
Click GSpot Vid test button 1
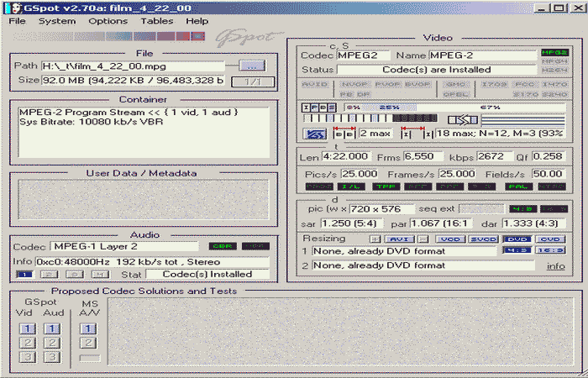(x=28, y=328)
